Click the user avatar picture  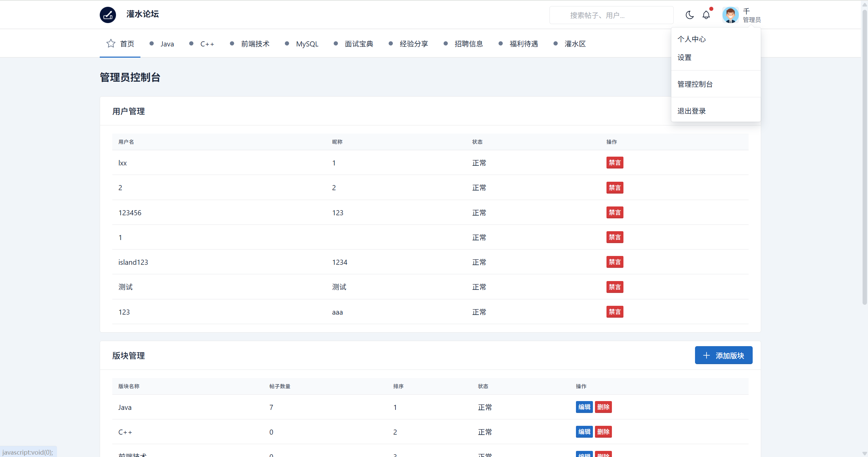coord(731,15)
